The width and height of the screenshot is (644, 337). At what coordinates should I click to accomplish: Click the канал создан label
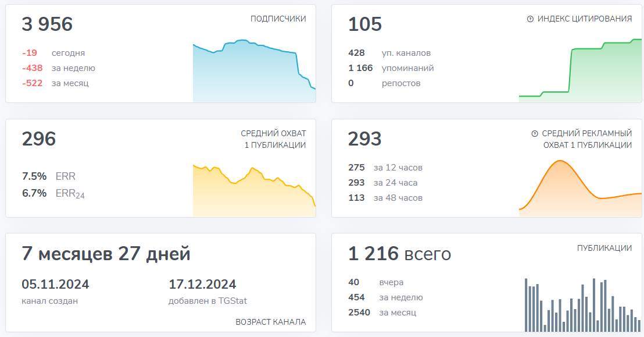(x=50, y=301)
